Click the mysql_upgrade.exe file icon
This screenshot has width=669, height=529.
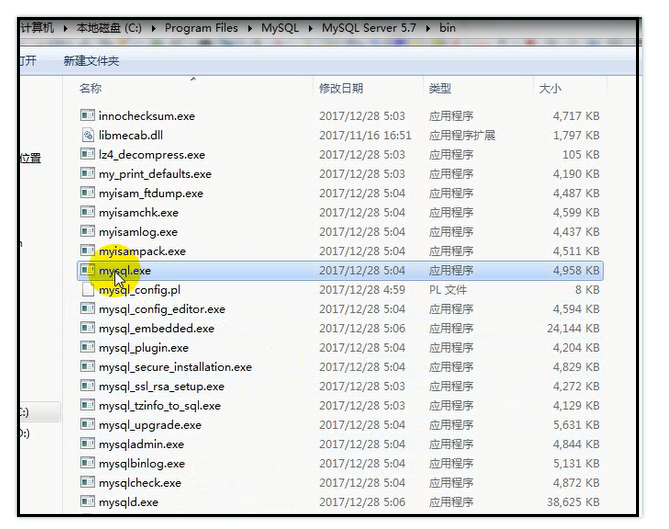coord(87,424)
